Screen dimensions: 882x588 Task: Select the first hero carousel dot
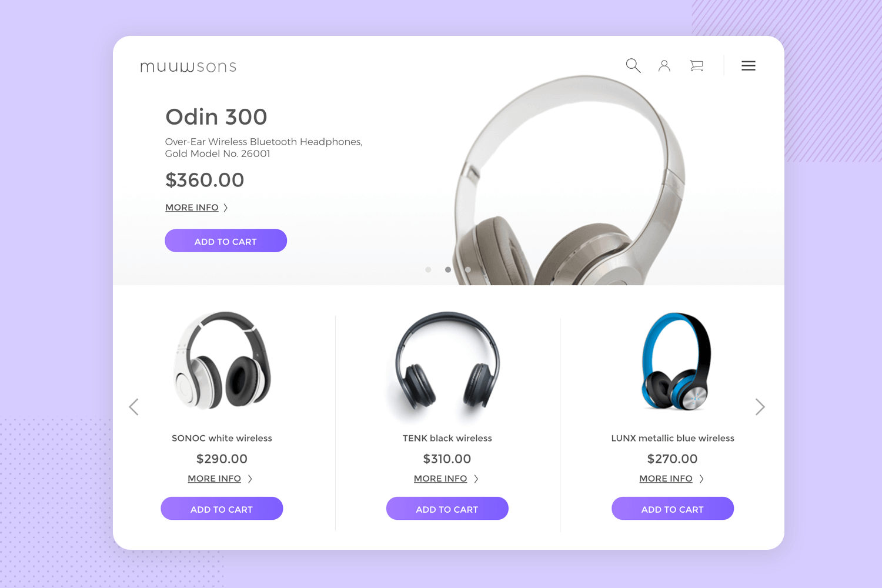pyautogui.click(x=428, y=270)
